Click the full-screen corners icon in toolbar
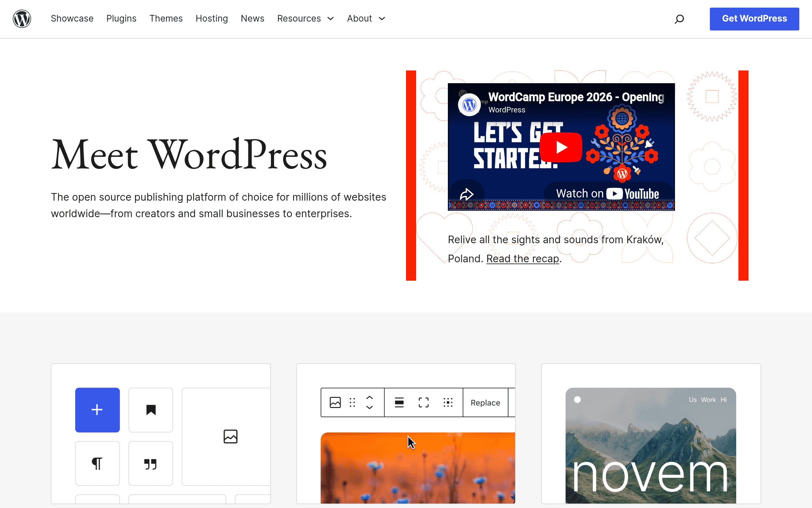The image size is (812, 508). [423, 403]
